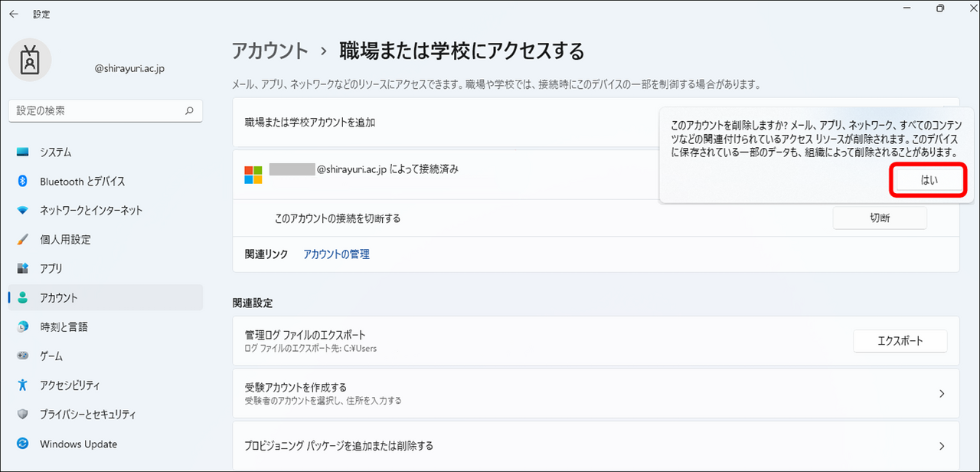This screenshot has width=980, height=472.
Task: Open the ゲーム settings category
Action: pyautogui.click(x=51, y=356)
